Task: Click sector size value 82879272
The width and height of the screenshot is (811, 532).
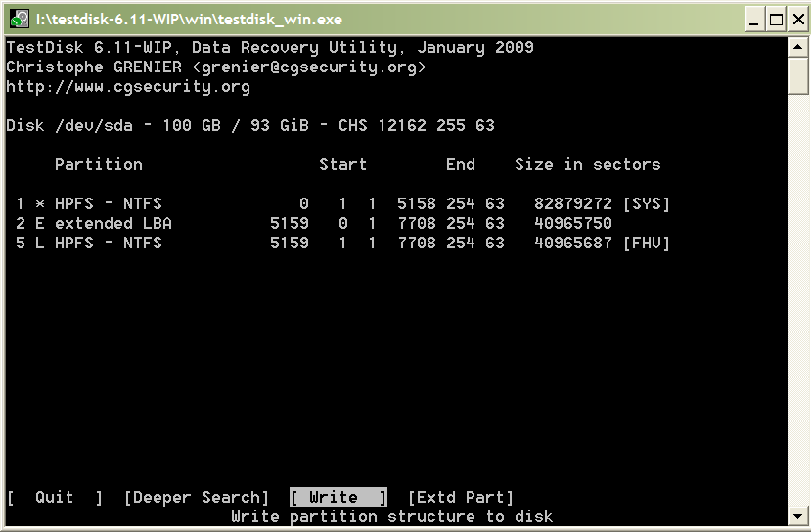Action: 573,203
